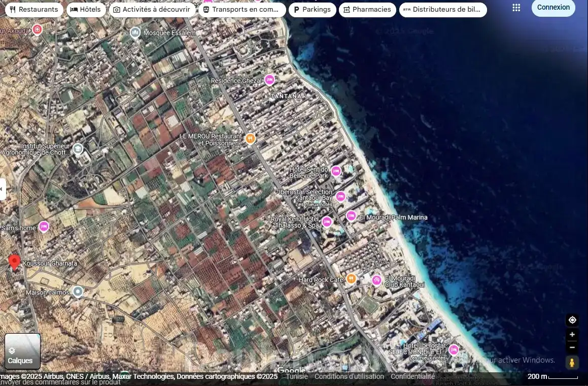Open the Calques layers switcher
The width and height of the screenshot is (588, 386).
22,351
